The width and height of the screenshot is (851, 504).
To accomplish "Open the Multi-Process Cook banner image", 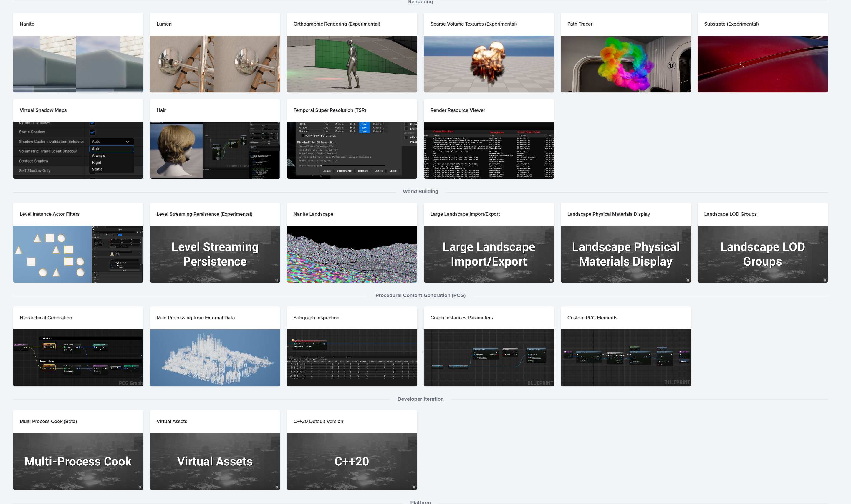I will (x=78, y=461).
